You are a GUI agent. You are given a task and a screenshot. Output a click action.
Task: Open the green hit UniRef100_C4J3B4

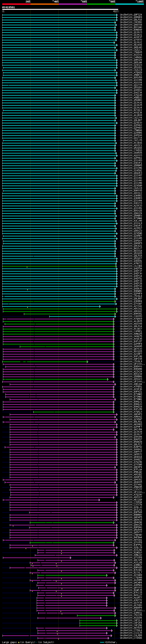[131, 266]
